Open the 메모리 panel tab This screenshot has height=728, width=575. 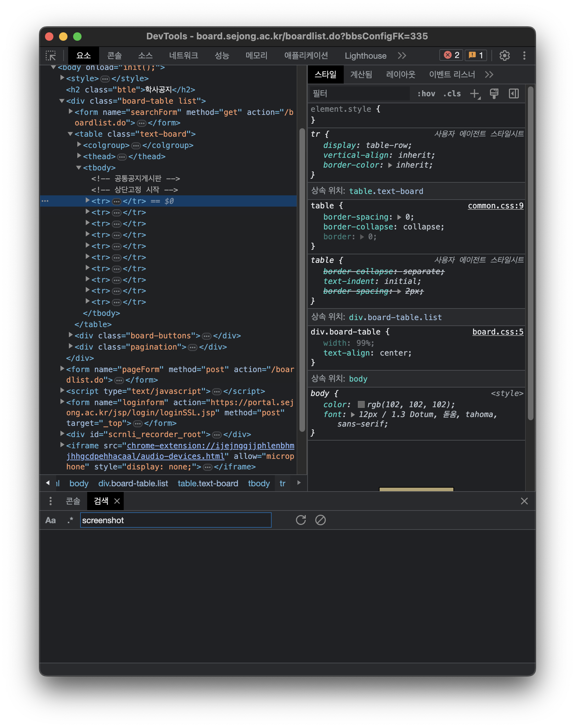257,56
